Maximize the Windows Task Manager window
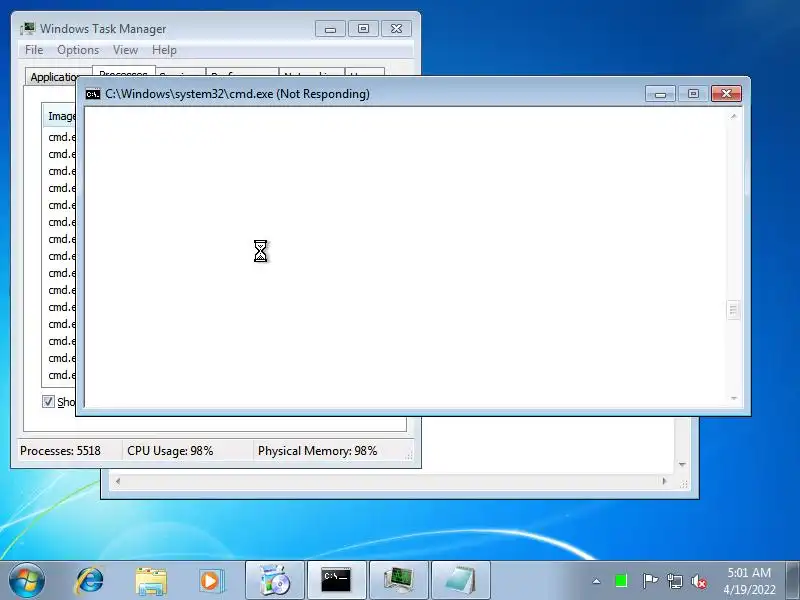 click(363, 29)
